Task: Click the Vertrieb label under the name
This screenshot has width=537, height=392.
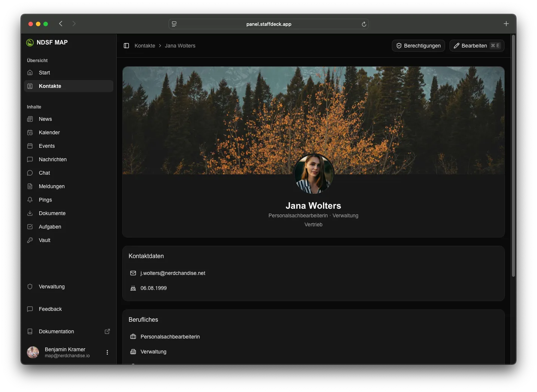Action: [x=313, y=224]
